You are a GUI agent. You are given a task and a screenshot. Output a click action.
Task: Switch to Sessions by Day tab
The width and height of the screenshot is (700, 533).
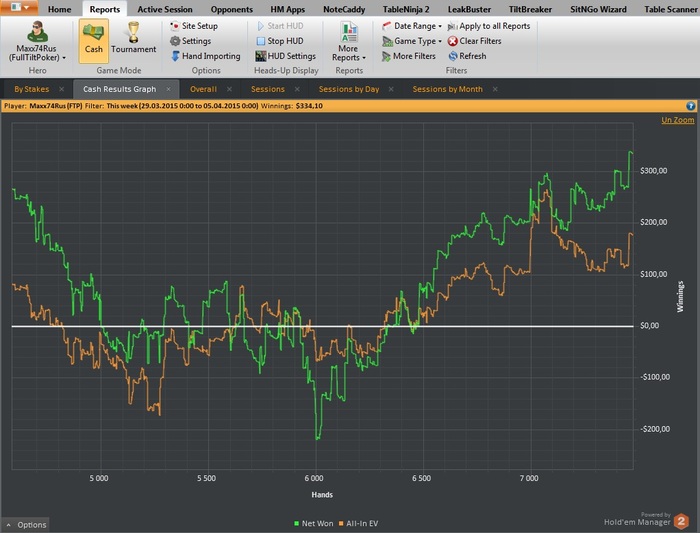point(349,89)
